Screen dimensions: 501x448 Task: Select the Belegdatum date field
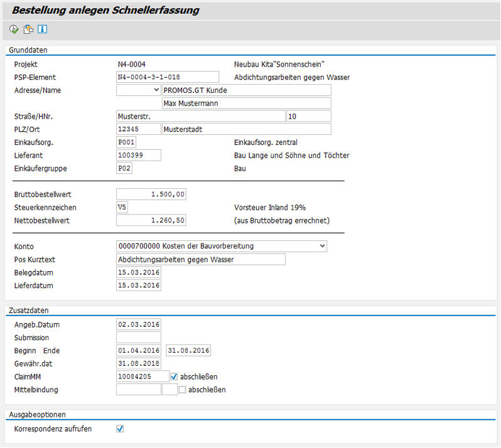(x=139, y=272)
